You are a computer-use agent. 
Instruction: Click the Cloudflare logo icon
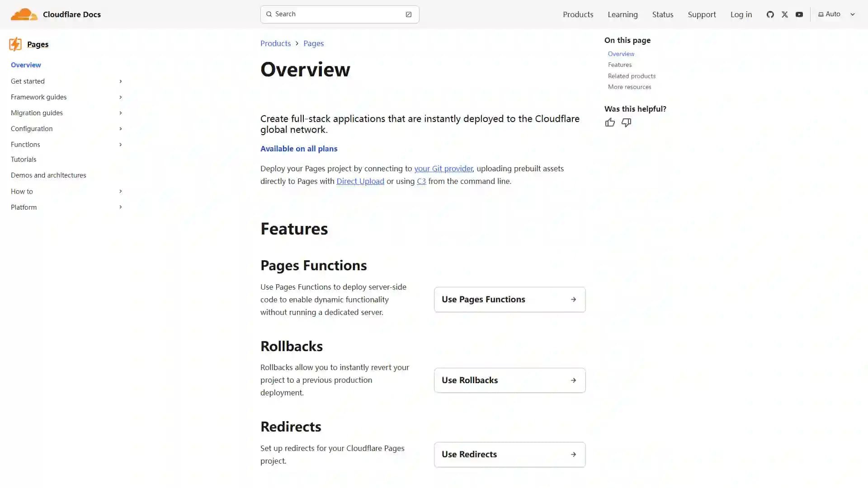[23, 14]
